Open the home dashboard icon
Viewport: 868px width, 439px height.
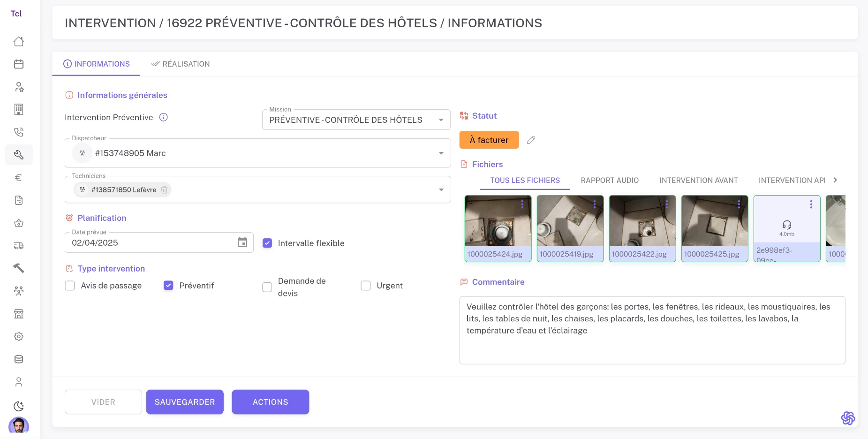(x=18, y=41)
